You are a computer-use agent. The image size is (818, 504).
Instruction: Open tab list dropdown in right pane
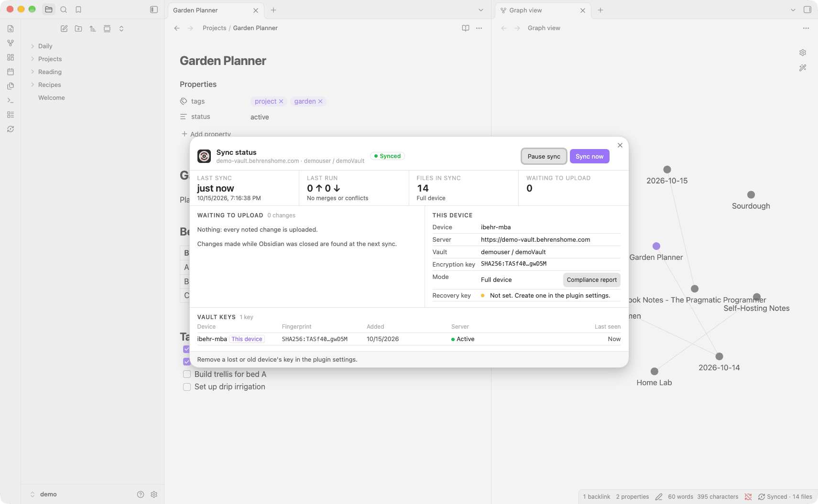tap(793, 10)
